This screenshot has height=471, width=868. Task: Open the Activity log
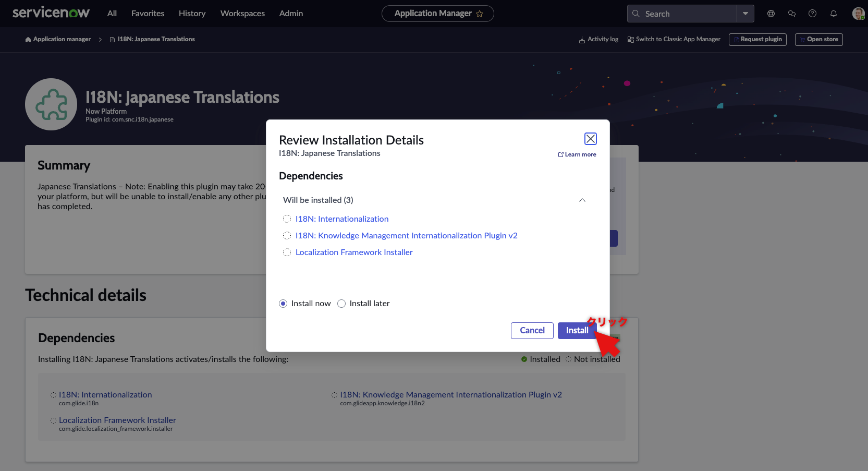click(598, 40)
